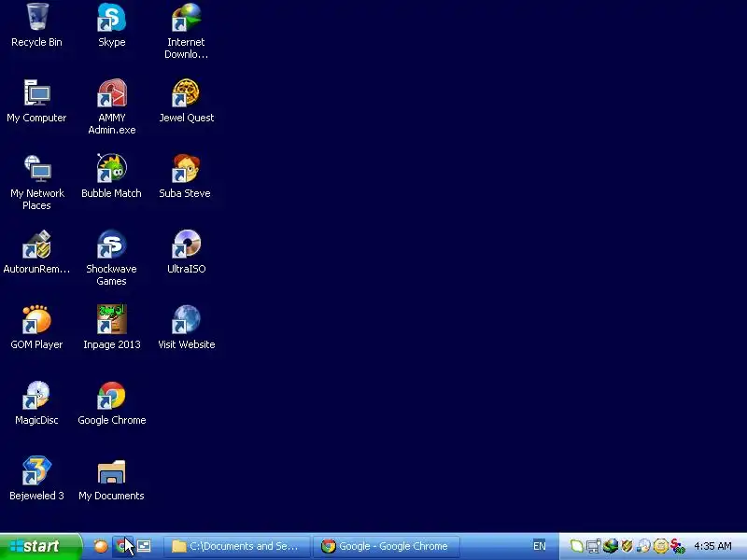Screen dimensions: 747x560
Task: Switch to Google - Google Chrome taskbar button
Action: click(387, 546)
